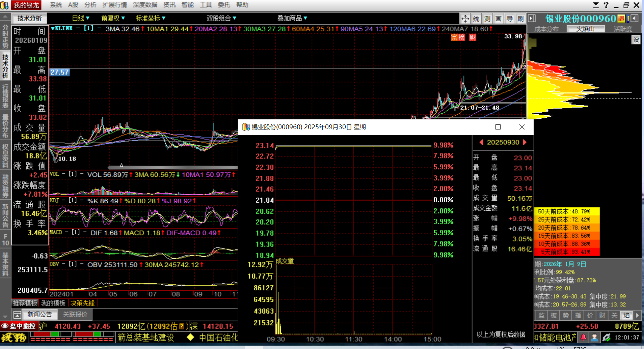Open the 画 drawing tool
The height and width of the screenshot is (349, 644).
(499, 19)
